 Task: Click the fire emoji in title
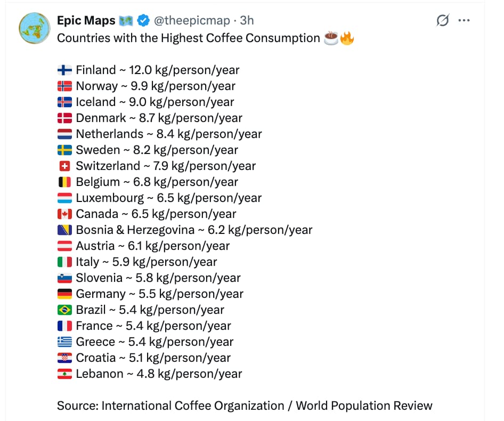[x=347, y=38]
